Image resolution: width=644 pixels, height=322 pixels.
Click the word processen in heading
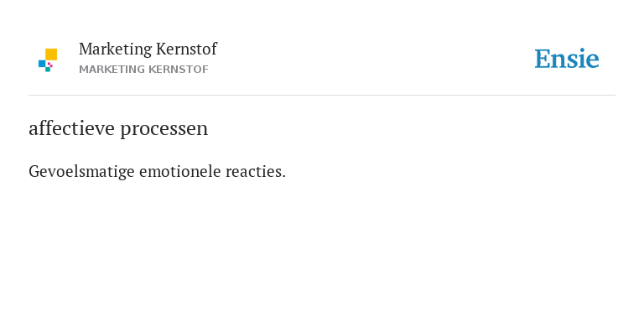[x=164, y=129]
